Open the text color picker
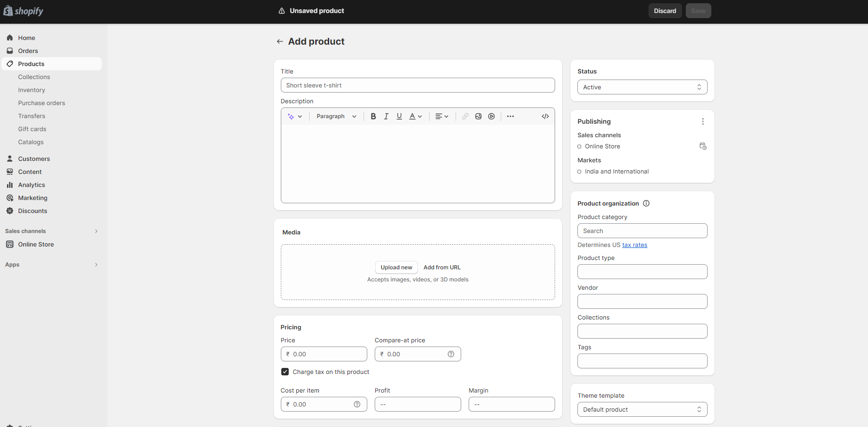Image resolution: width=868 pixels, height=427 pixels. pyautogui.click(x=415, y=116)
